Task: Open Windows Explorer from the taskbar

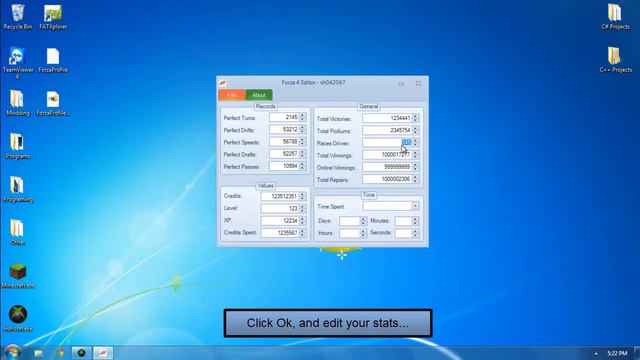Action: pyautogui.click(x=38, y=353)
